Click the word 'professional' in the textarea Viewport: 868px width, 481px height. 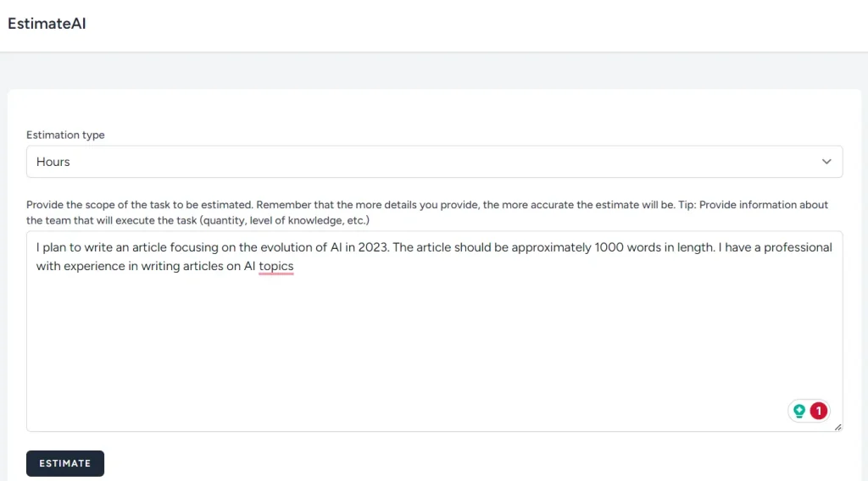(797, 247)
